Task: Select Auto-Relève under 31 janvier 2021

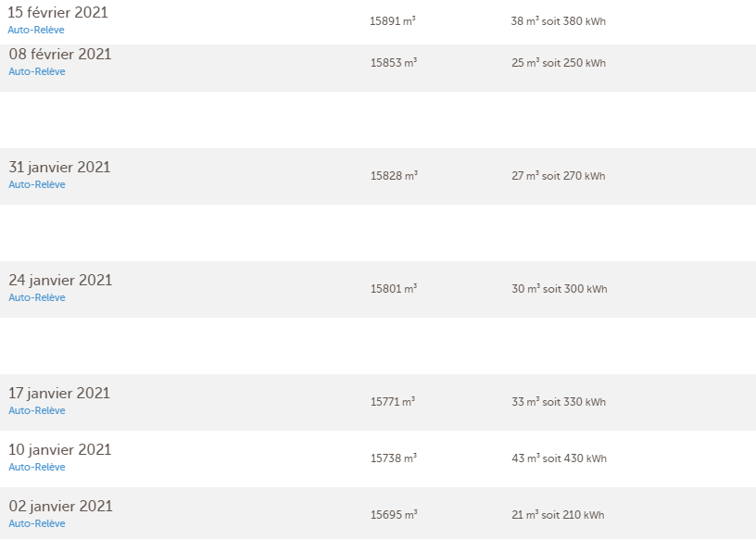Action: (37, 184)
